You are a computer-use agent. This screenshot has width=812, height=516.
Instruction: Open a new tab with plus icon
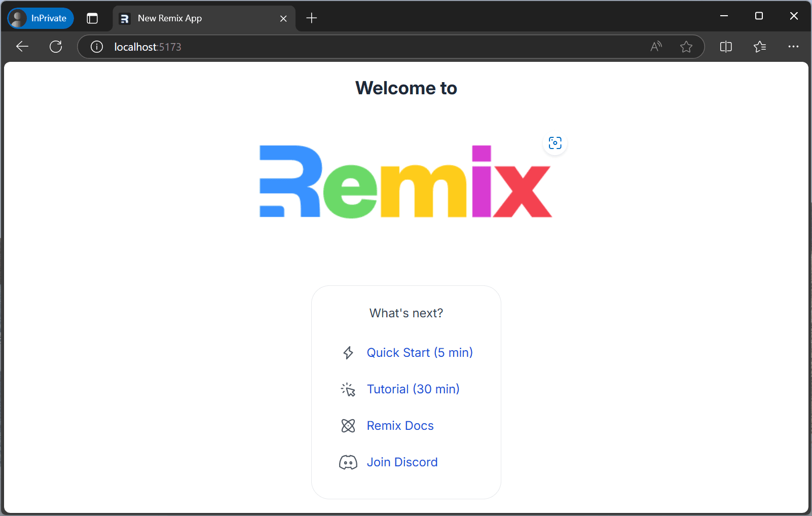[x=312, y=18]
